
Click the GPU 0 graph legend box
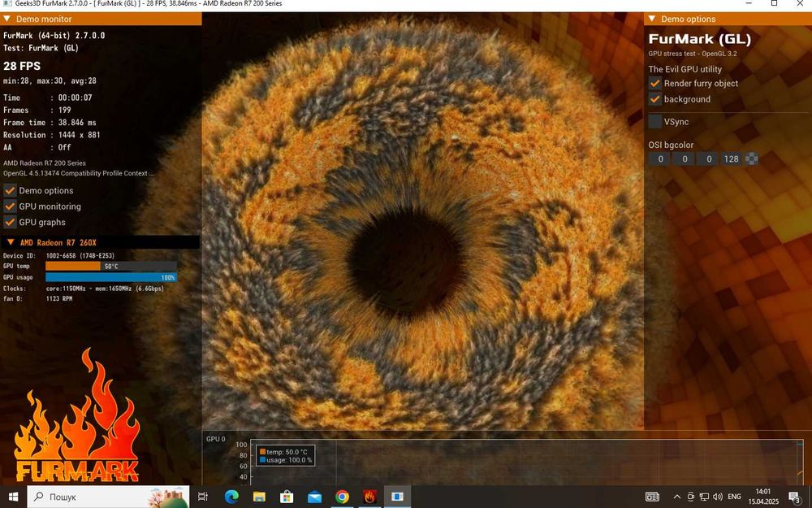[286, 456]
